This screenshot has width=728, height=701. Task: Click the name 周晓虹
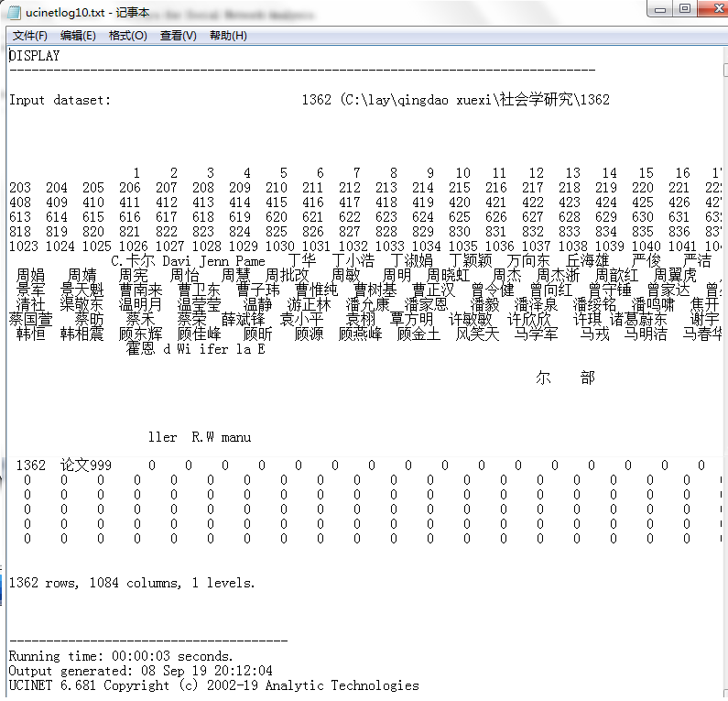click(x=448, y=275)
